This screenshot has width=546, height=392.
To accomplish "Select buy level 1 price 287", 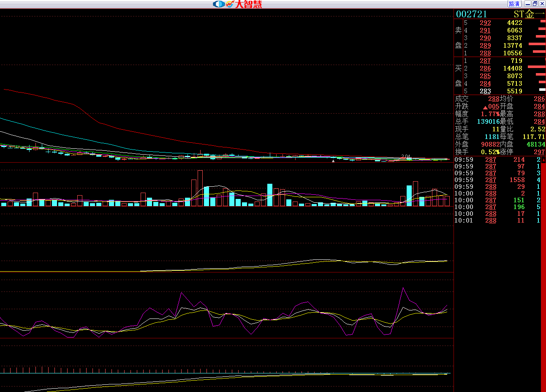I will point(485,61).
